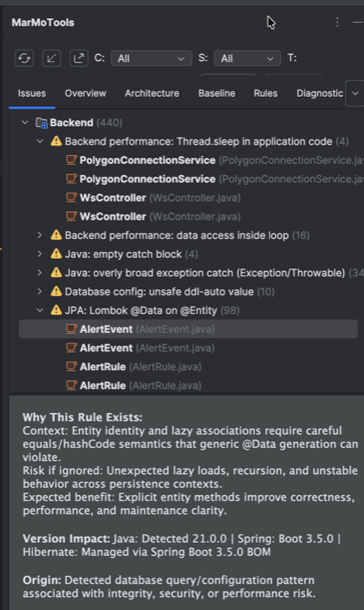Select the first AlertRule issue row
Screen dimensions: 364x610
point(188,367)
